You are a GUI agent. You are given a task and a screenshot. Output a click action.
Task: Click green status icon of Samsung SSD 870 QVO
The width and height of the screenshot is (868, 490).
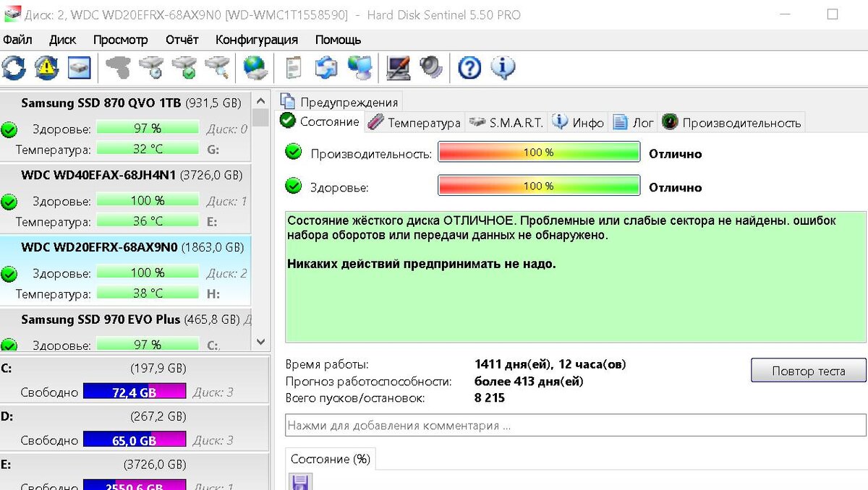[x=9, y=130]
